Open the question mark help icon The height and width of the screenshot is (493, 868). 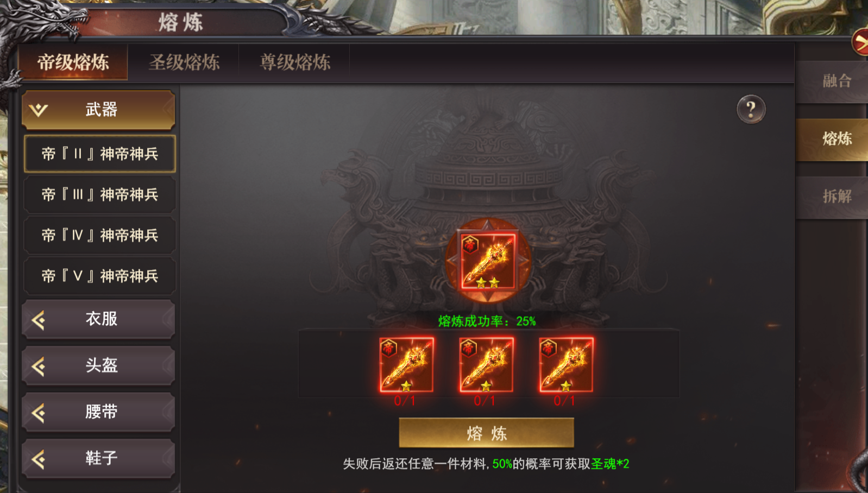(x=751, y=110)
